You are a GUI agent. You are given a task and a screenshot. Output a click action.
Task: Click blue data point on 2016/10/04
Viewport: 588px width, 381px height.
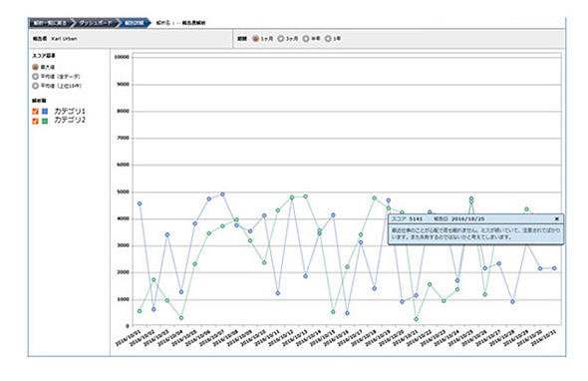181,291
